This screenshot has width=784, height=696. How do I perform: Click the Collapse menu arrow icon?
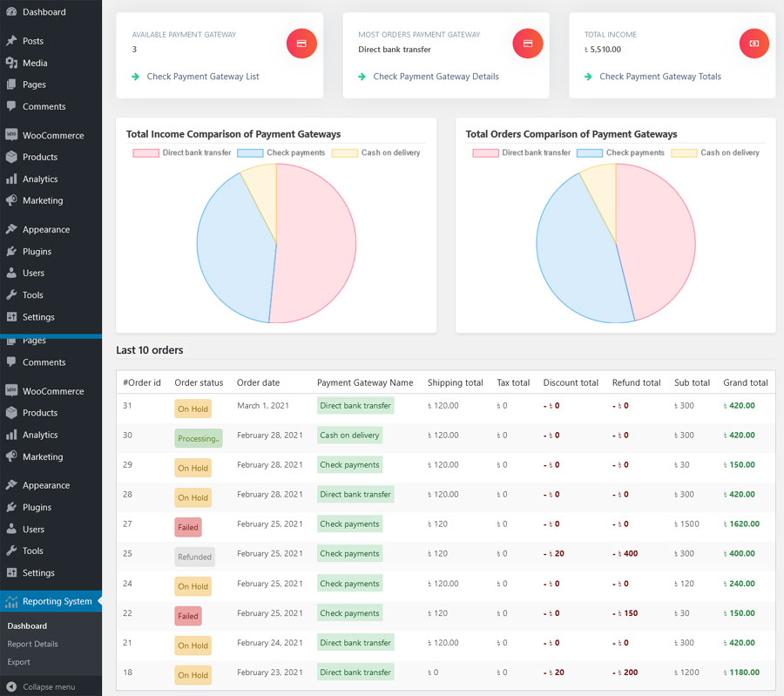pyautogui.click(x=11, y=687)
